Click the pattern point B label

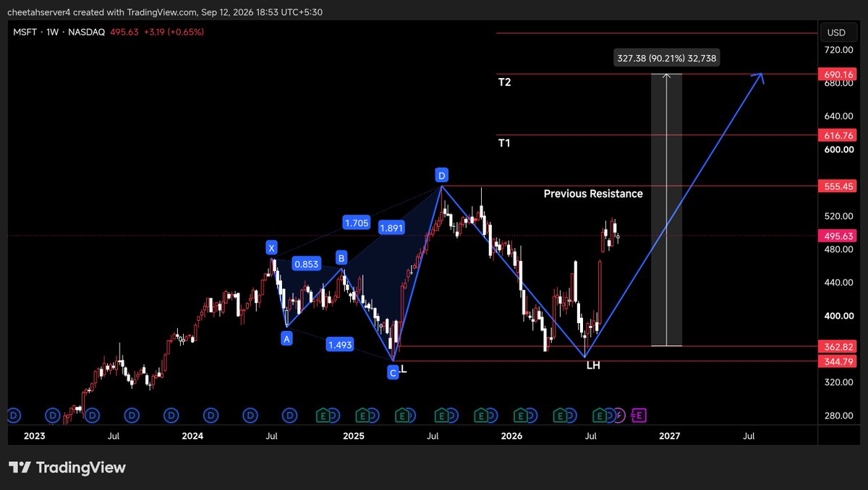341,257
